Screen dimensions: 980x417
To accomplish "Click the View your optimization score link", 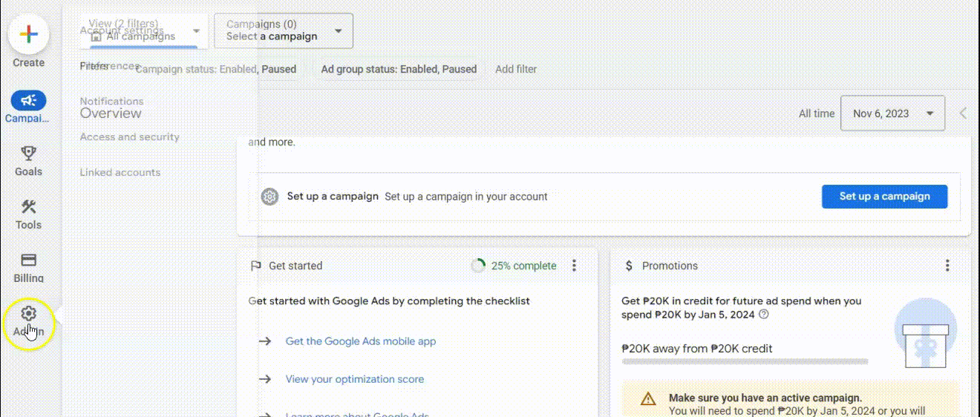I will pos(354,379).
